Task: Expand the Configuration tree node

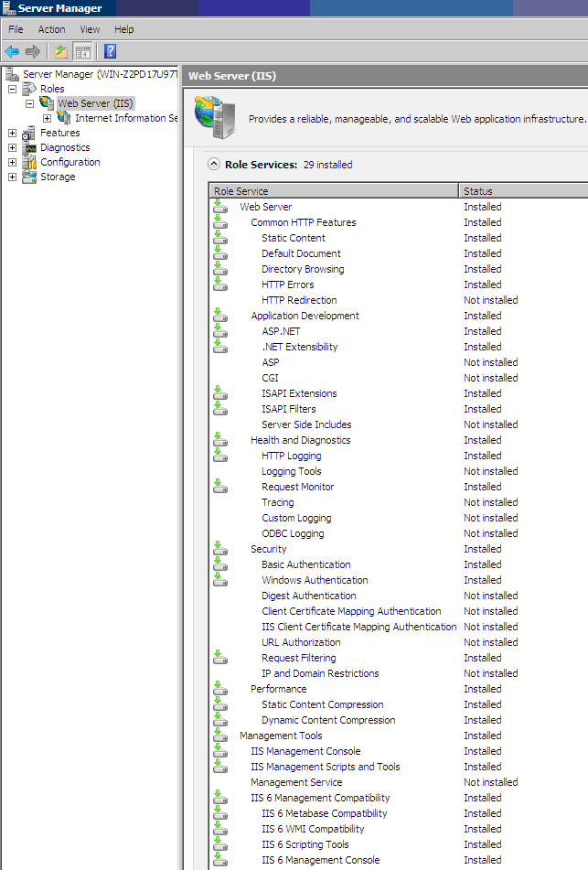Action: [12, 162]
